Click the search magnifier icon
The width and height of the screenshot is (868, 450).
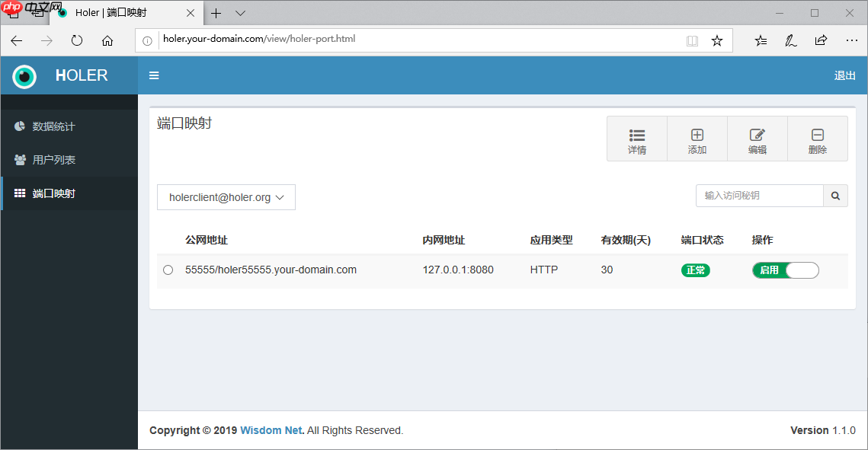coord(835,196)
